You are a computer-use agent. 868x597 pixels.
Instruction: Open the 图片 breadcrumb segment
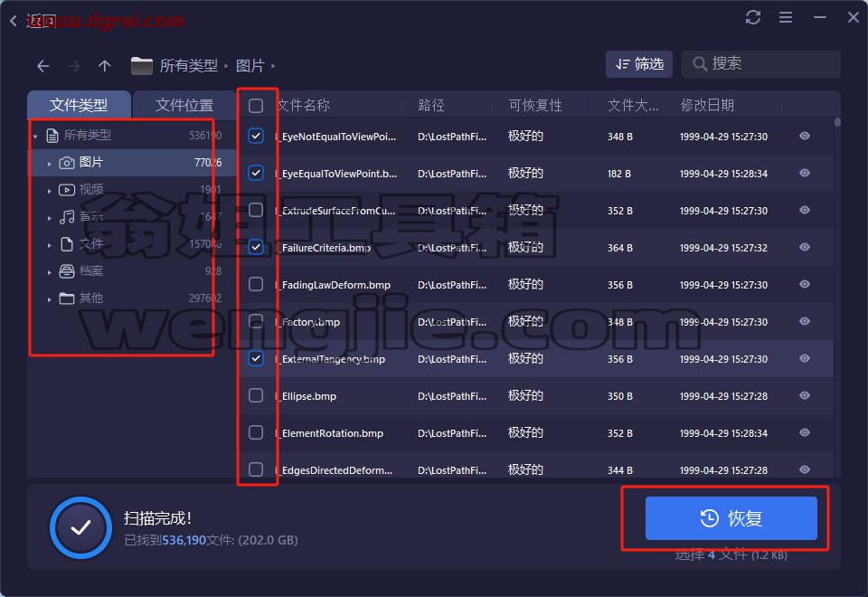tap(250, 66)
